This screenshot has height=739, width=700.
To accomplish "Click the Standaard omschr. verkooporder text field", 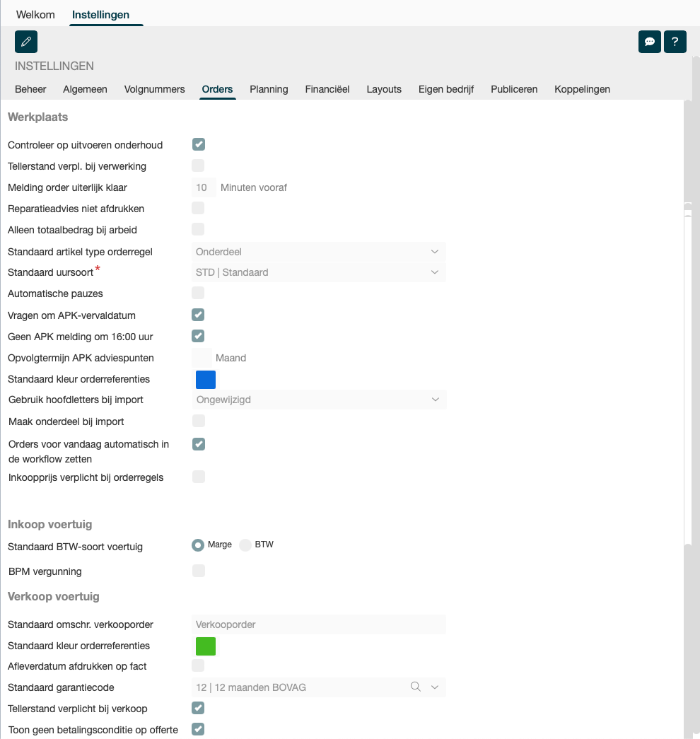I will [318, 624].
